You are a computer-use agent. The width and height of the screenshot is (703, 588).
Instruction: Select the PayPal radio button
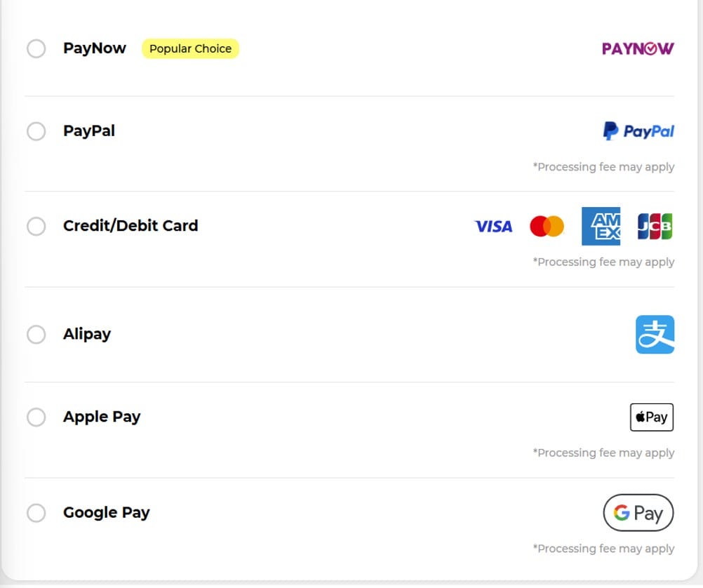click(36, 131)
